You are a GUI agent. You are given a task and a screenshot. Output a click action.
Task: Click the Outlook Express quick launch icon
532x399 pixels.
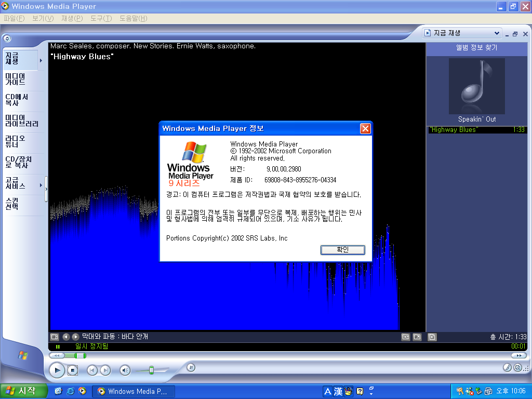click(58, 391)
